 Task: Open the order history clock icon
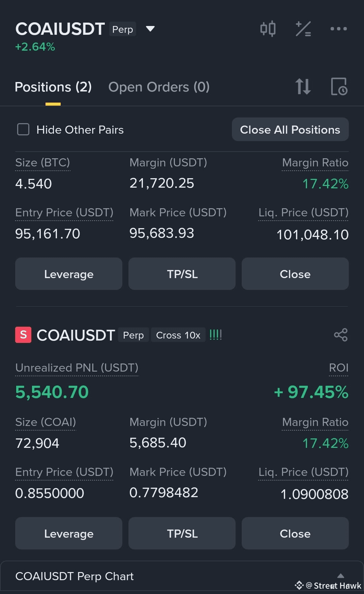(x=339, y=87)
